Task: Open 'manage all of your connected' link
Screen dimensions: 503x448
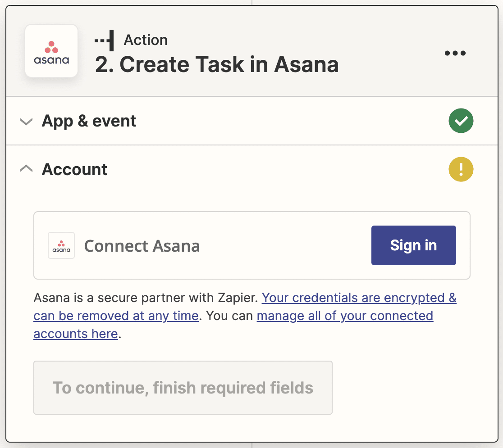Action: [x=345, y=316]
